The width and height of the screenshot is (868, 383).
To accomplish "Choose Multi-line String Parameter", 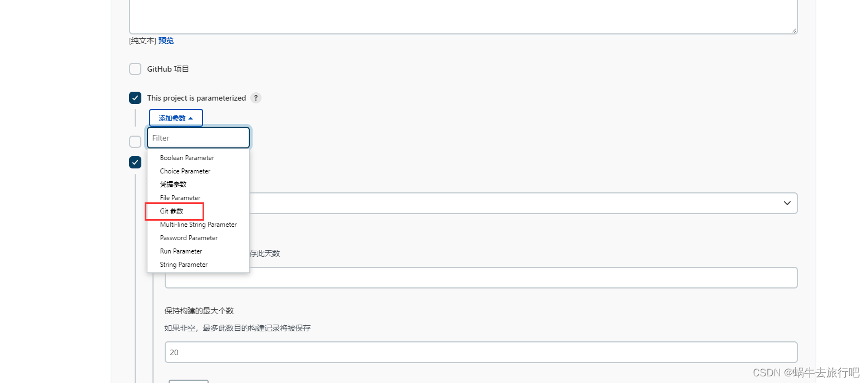I will click(198, 225).
